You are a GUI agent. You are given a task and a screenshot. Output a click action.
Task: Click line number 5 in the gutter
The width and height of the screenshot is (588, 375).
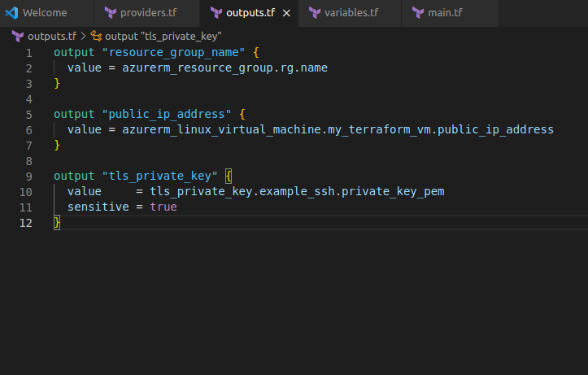[x=29, y=114]
